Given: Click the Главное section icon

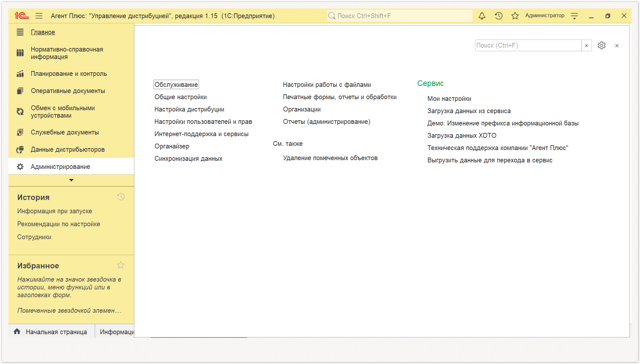Looking at the screenshot, I should click(20, 32).
